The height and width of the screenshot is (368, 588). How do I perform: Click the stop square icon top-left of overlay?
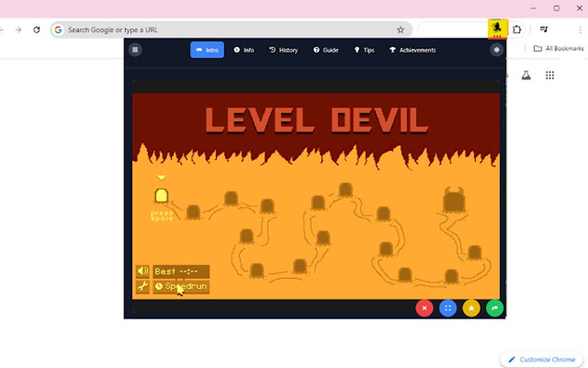(x=134, y=49)
